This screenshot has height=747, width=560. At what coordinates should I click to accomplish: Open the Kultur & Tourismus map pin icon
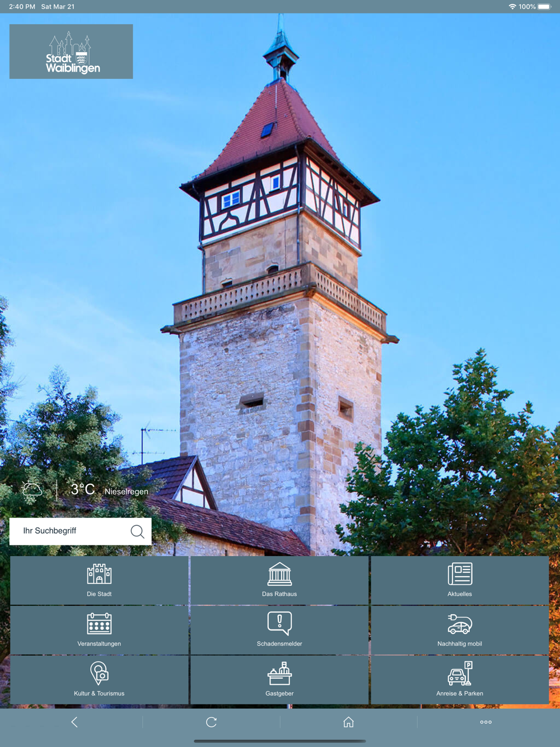point(99,673)
